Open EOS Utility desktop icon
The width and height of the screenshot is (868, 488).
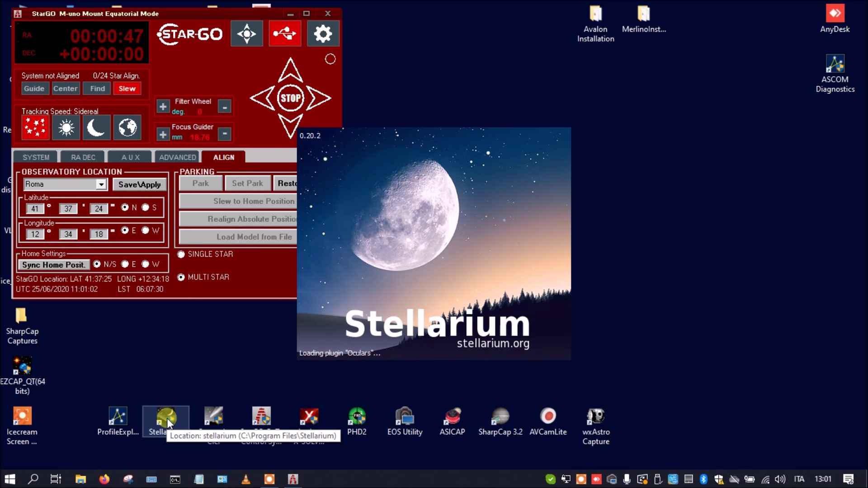coord(405,422)
